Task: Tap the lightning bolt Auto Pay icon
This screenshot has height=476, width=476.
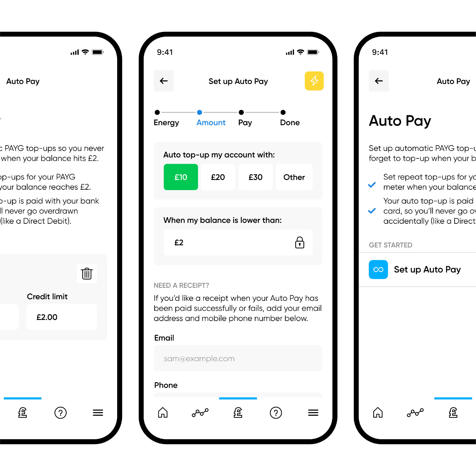Action: [314, 81]
